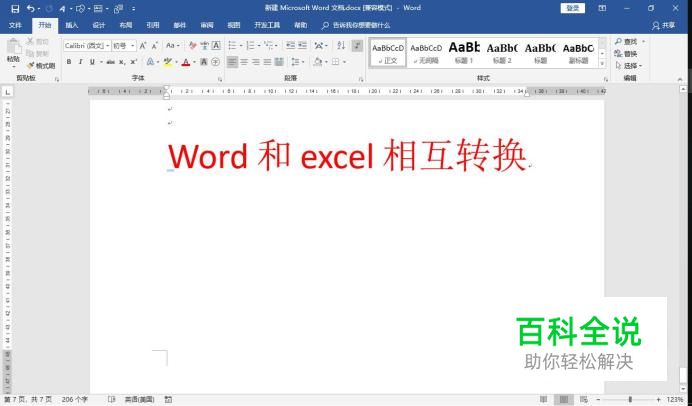Decrease paragraph indent

pos(290,45)
